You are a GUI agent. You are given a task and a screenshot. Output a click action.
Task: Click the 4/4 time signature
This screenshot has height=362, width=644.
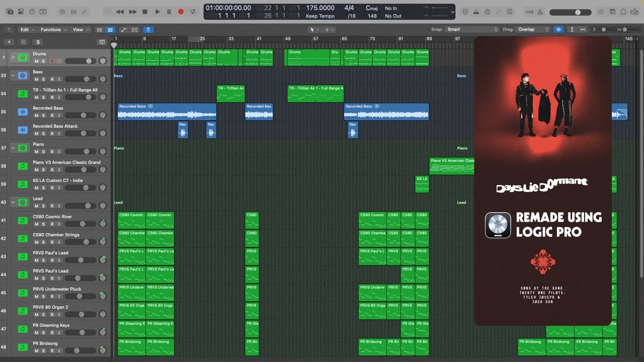pos(349,8)
